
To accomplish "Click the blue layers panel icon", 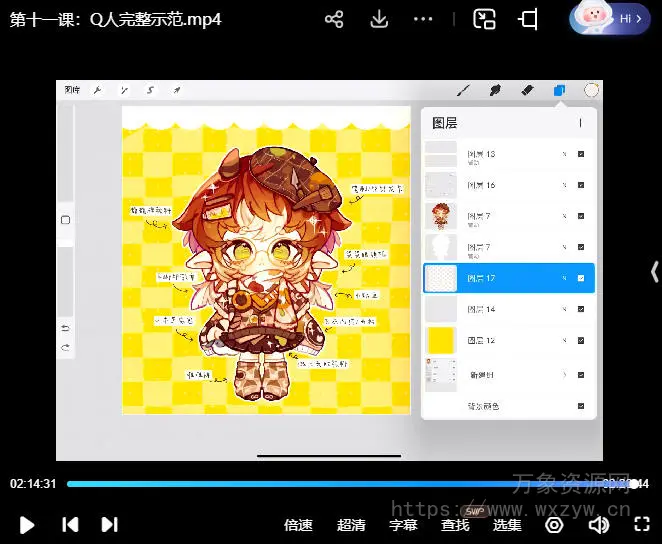I will [560, 90].
